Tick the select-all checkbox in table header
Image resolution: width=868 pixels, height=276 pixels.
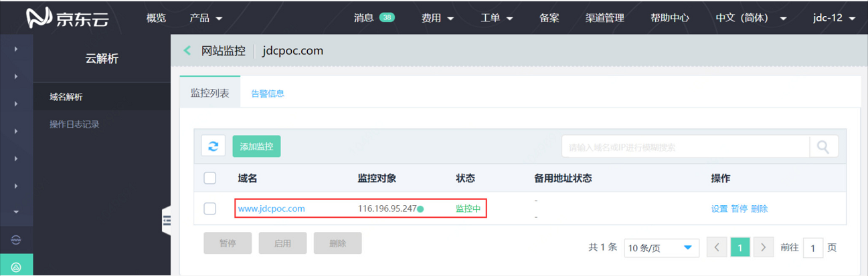[210, 178]
